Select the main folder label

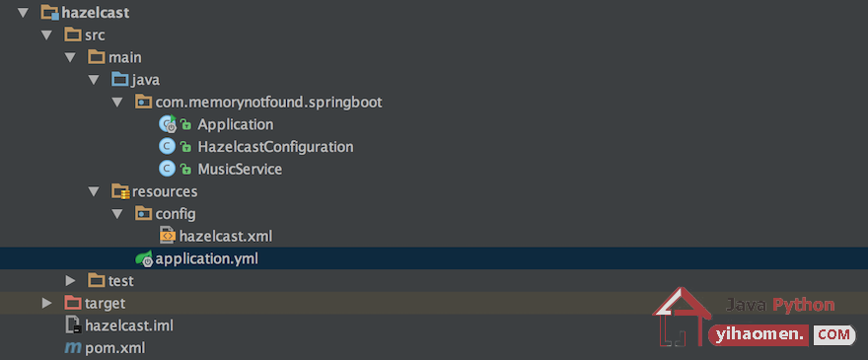pyautogui.click(x=124, y=57)
